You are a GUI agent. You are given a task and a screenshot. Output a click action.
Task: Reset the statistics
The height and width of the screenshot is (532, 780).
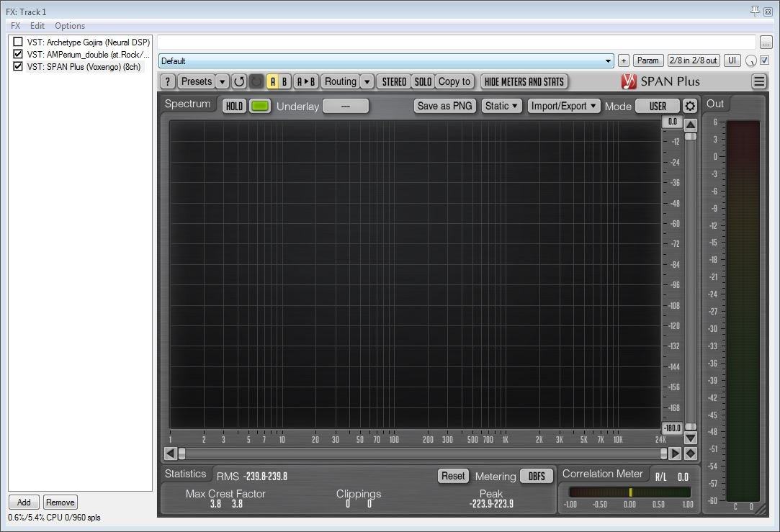pyautogui.click(x=453, y=476)
